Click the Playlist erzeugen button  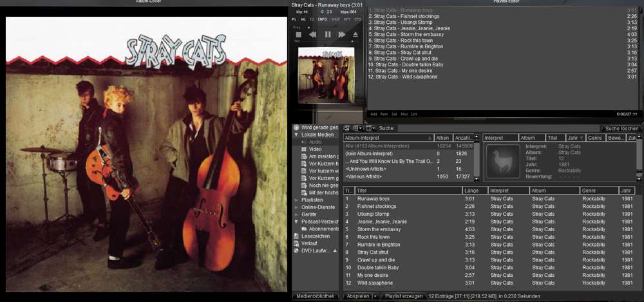point(404,296)
